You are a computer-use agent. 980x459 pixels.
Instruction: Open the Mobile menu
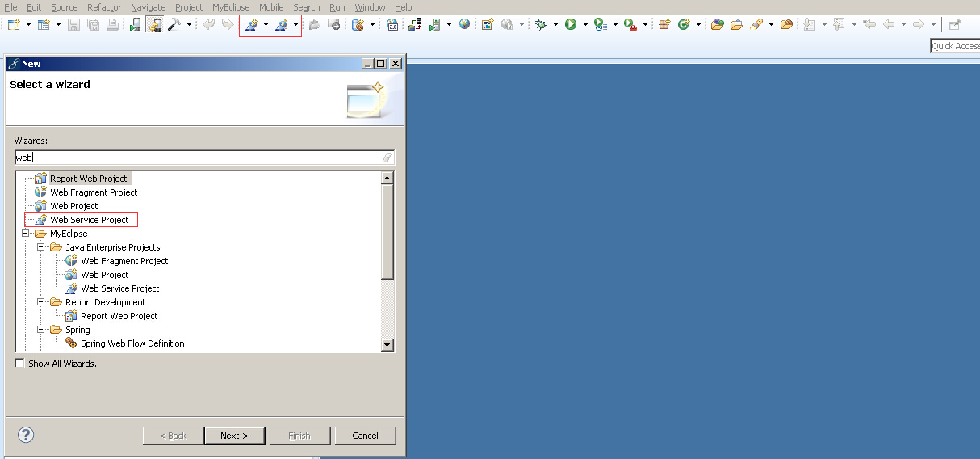[x=271, y=7]
